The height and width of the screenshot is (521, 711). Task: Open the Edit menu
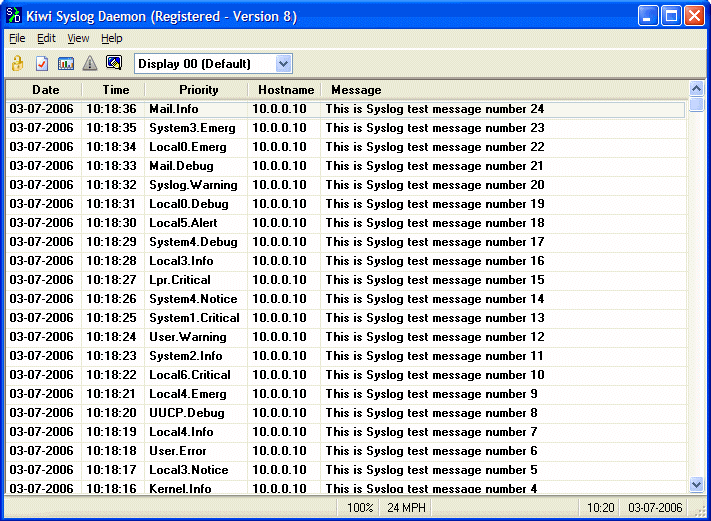click(x=46, y=39)
